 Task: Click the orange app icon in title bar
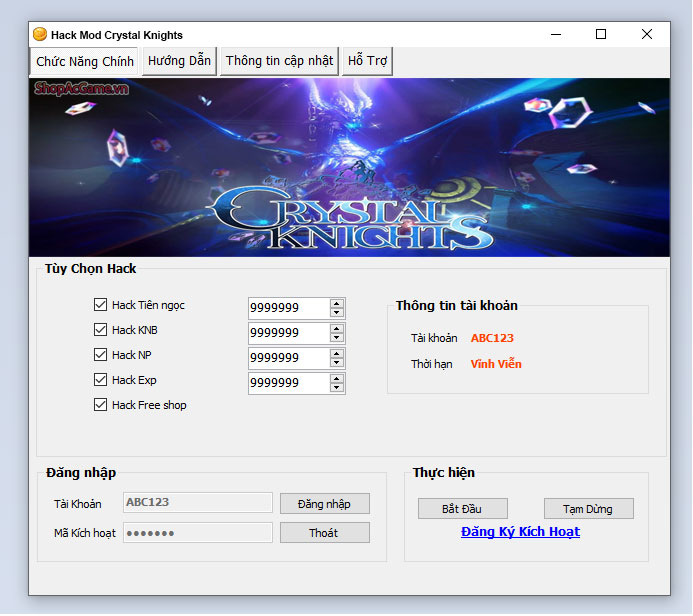[40, 34]
